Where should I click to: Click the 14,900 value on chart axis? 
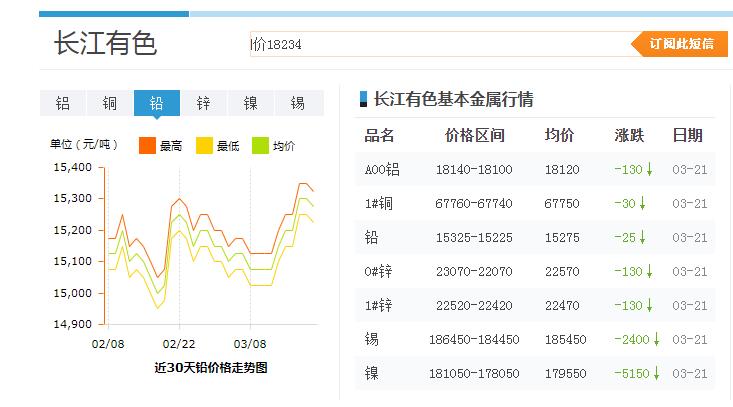coord(72,324)
